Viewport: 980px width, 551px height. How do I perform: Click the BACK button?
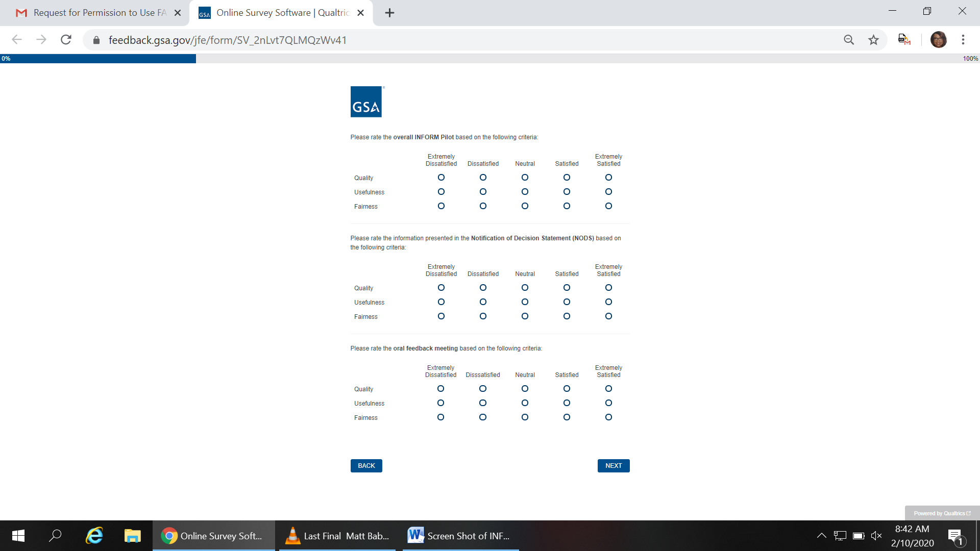[x=366, y=466]
